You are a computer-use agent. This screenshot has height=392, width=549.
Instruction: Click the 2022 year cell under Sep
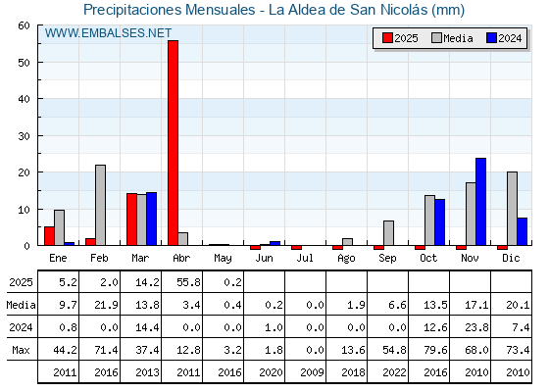pyautogui.click(x=394, y=372)
